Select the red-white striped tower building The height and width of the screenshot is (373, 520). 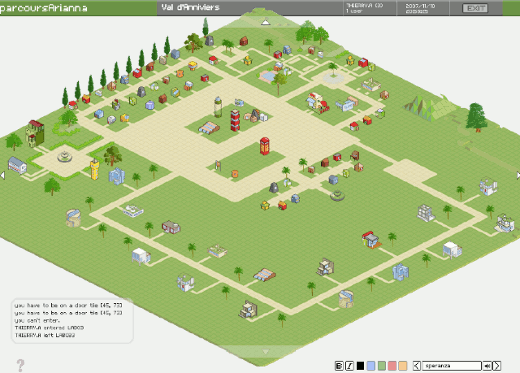pos(235,120)
